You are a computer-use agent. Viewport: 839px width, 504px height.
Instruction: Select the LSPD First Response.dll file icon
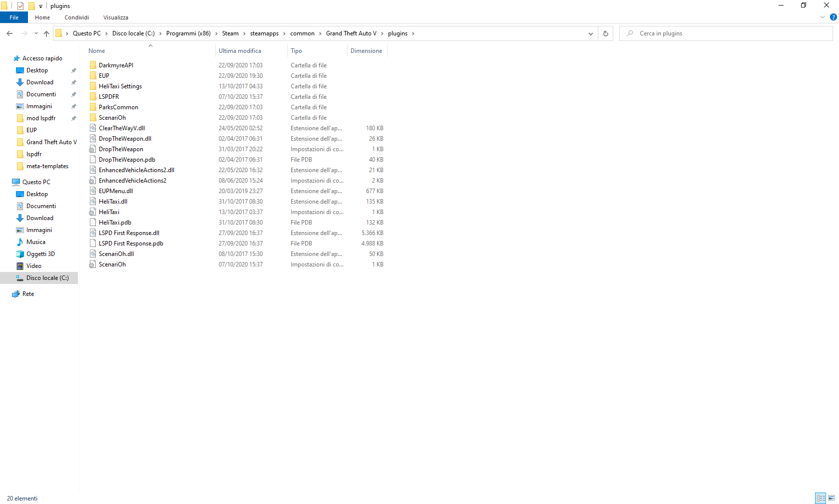[x=93, y=233]
